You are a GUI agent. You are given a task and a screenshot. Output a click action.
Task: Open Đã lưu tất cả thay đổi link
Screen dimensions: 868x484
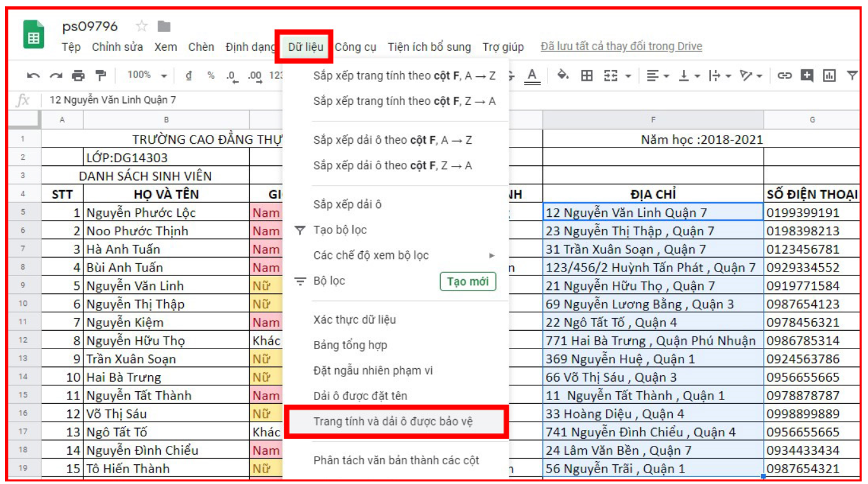coord(621,46)
